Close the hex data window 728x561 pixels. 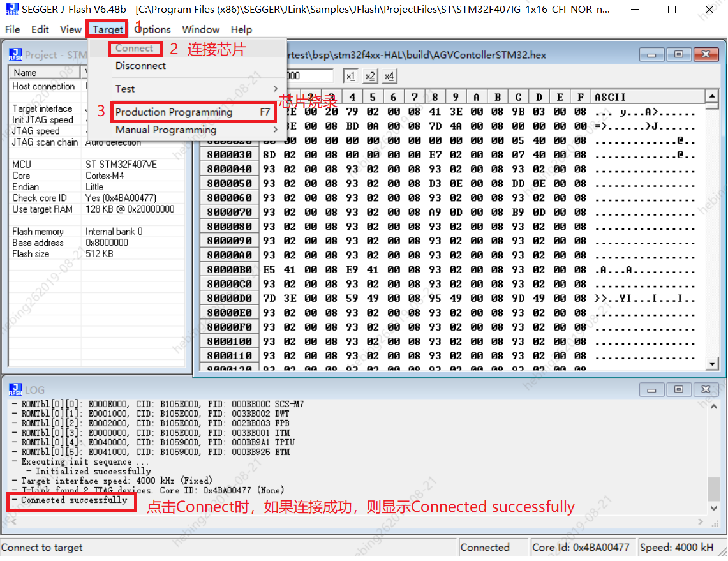(706, 54)
